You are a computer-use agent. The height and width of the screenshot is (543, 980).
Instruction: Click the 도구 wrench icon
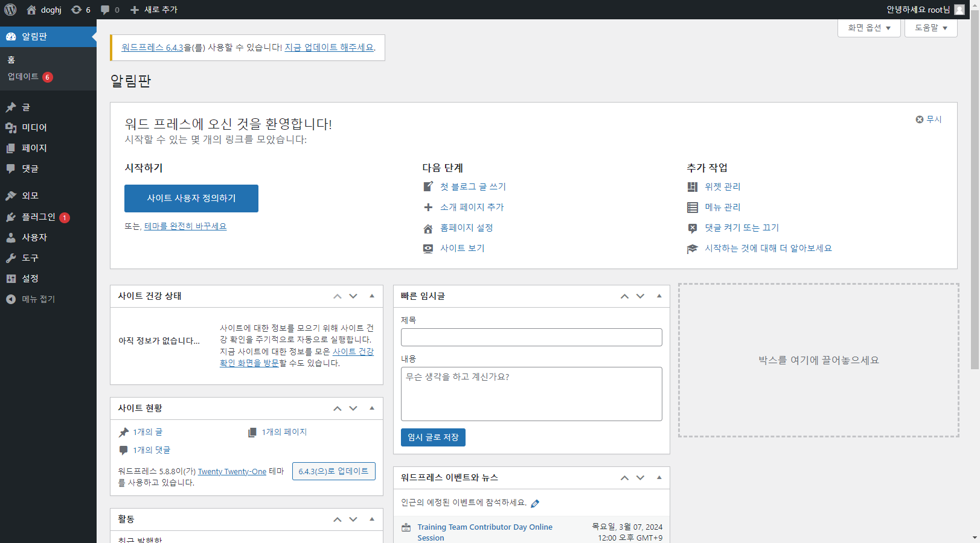[11, 258]
